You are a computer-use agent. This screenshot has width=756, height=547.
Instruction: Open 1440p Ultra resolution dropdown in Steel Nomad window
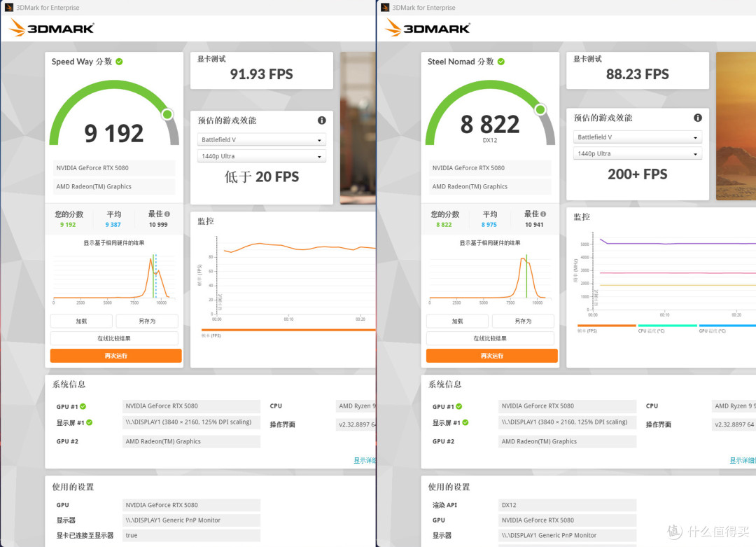638,153
